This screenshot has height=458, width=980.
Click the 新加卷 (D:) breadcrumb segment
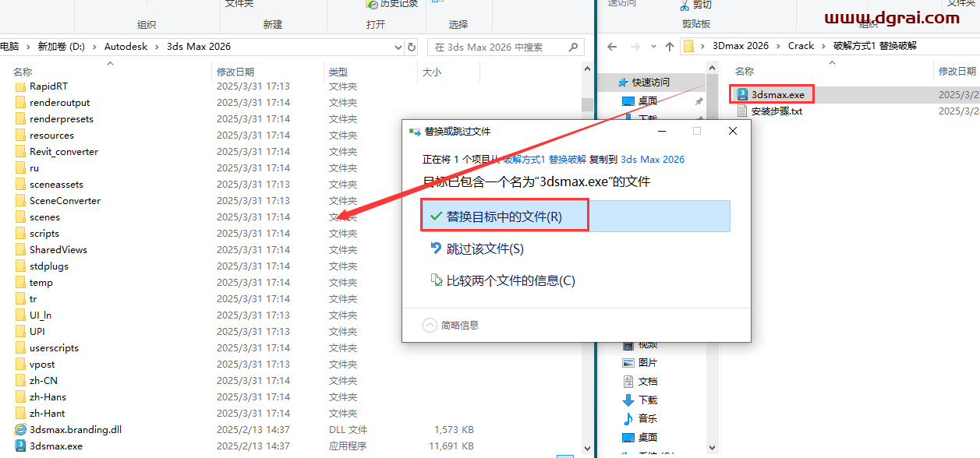(x=62, y=47)
